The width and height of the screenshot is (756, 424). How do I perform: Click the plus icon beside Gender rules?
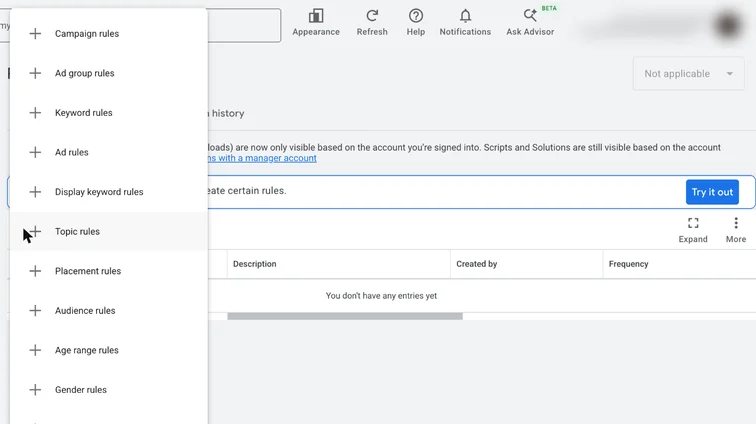coord(35,390)
